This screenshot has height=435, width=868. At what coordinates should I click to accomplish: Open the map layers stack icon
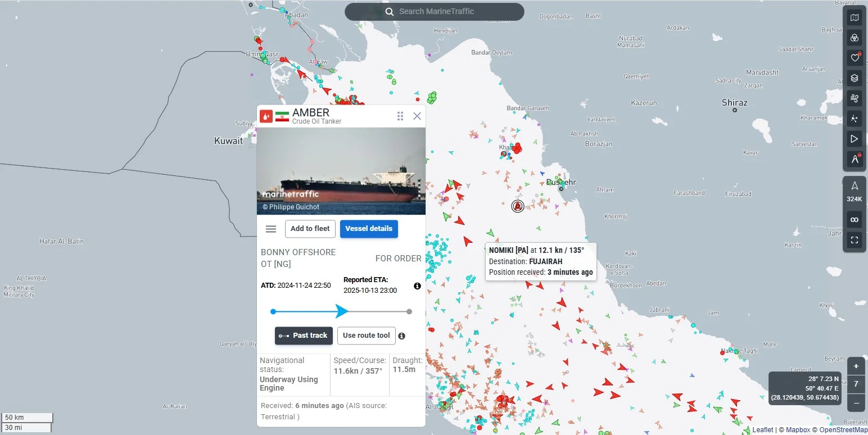click(x=855, y=78)
